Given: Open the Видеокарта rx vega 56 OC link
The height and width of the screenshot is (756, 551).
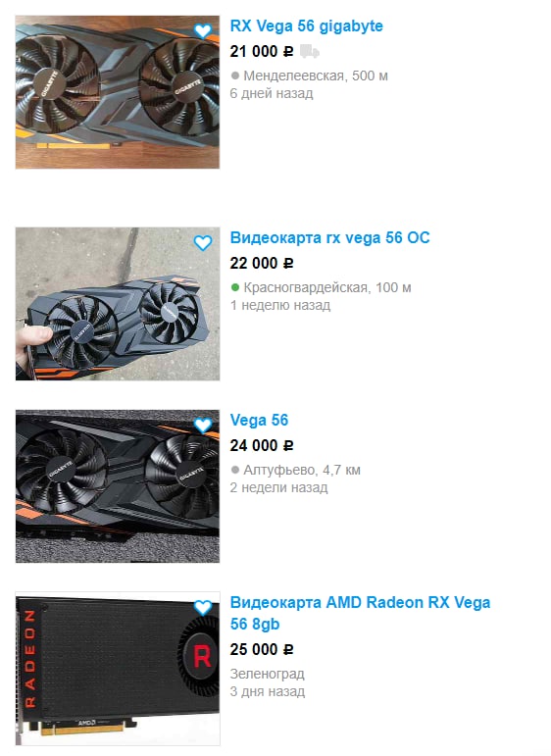Looking at the screenshot, I should click(x=329, y=237).
